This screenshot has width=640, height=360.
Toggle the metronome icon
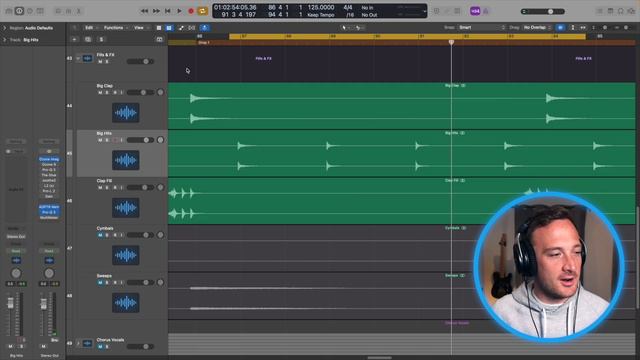(486, 11)
